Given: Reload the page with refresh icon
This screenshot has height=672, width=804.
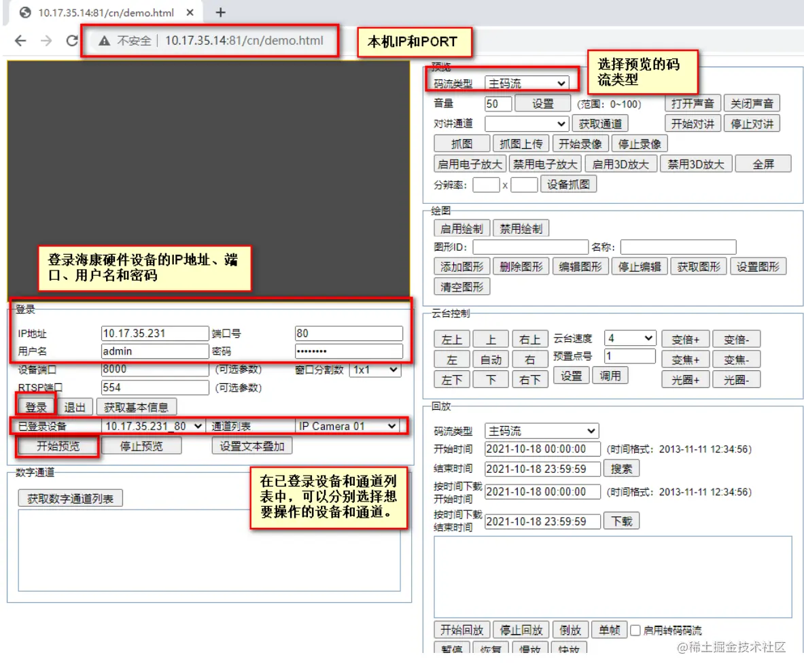Looking at the screenshot, I should tap(72, 41).
